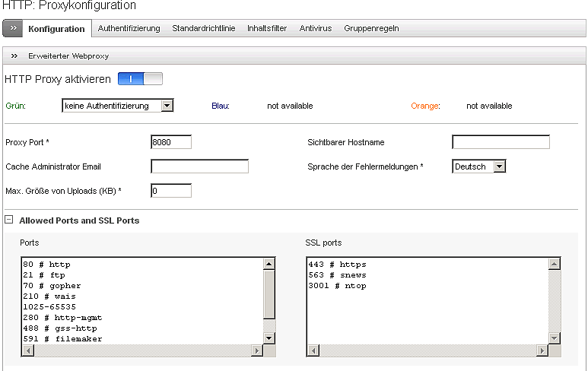Image resolution: width=588 pixels, height=371 pixels.
Task: Open the Sprache der Fehlermeldungen dropdown
Action: (x=499, y=166)
